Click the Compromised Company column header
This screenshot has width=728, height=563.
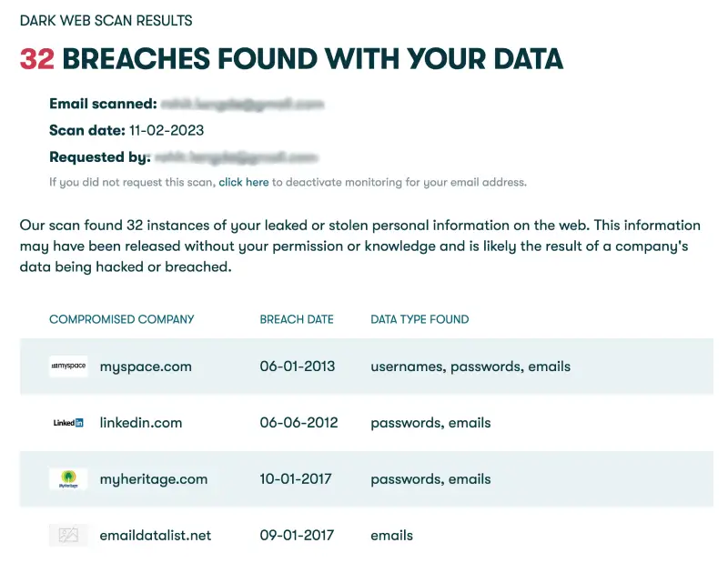click(x=122, y=319)
